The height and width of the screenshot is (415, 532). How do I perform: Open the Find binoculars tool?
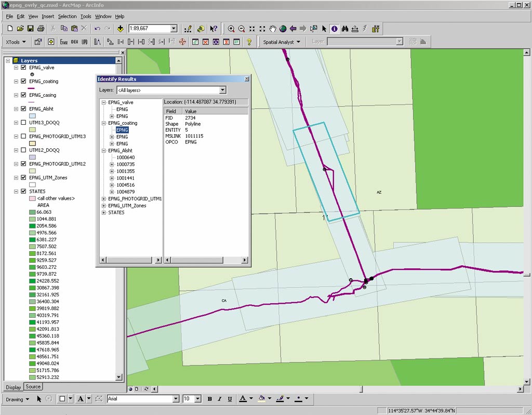(x=344, y=29)
